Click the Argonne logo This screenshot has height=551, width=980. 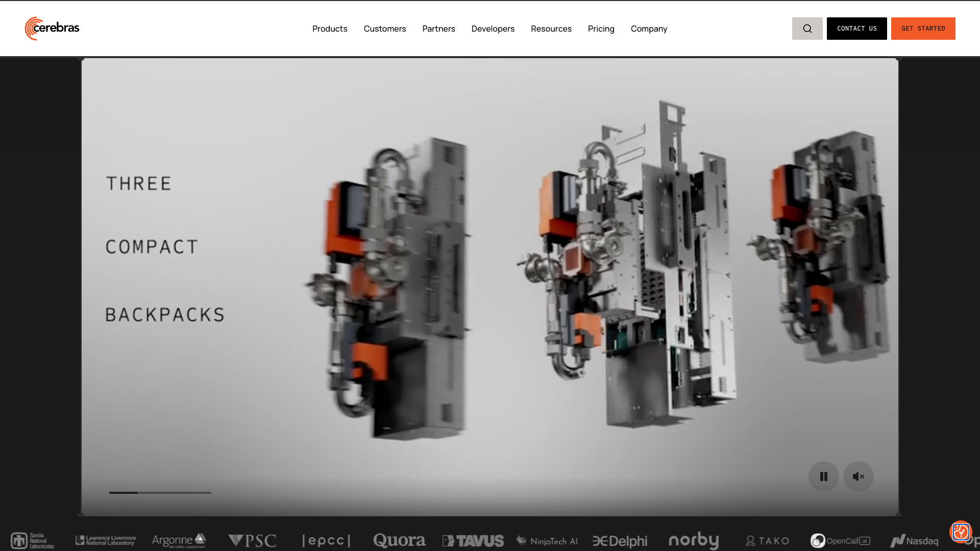[179, 540]
